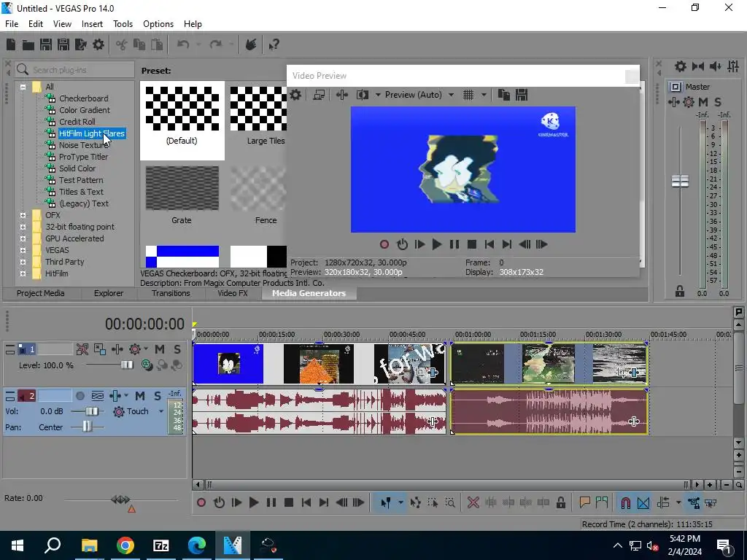This screenshot has height=560, width=747.
Task: Expand the GPU Accelerated folder
Action: click(x=23, y=238)
